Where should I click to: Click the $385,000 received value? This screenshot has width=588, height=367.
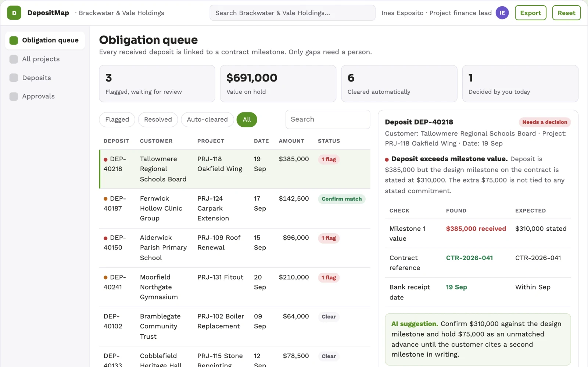(476, 229)
